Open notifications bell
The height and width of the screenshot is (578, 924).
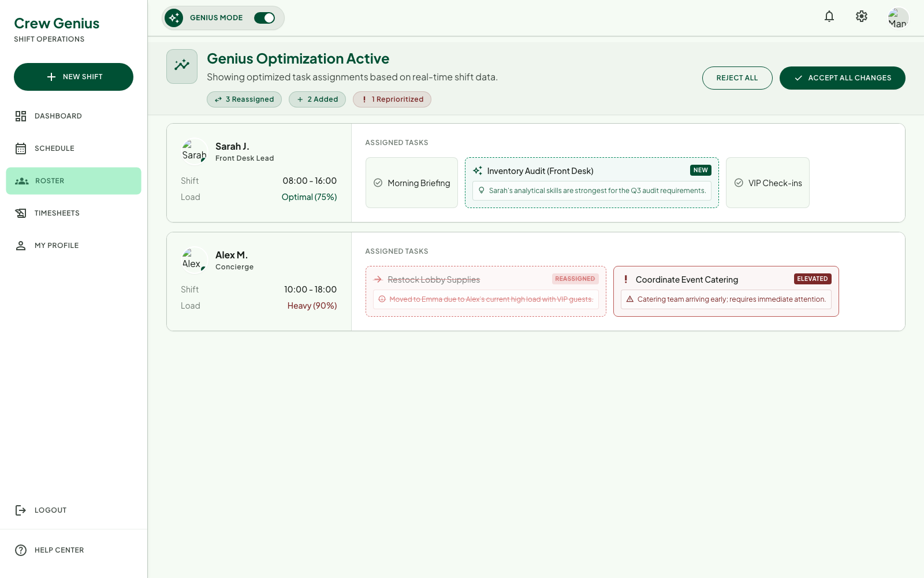coord(829,16)
